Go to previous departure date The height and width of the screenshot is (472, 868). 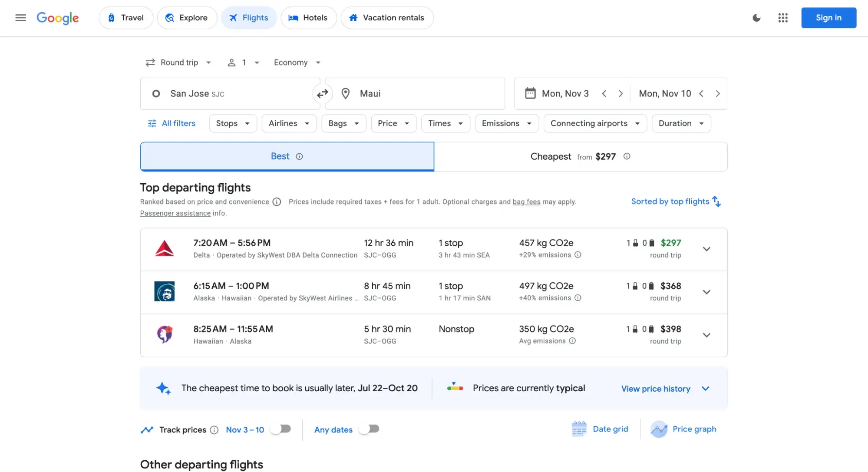[604, 94]
